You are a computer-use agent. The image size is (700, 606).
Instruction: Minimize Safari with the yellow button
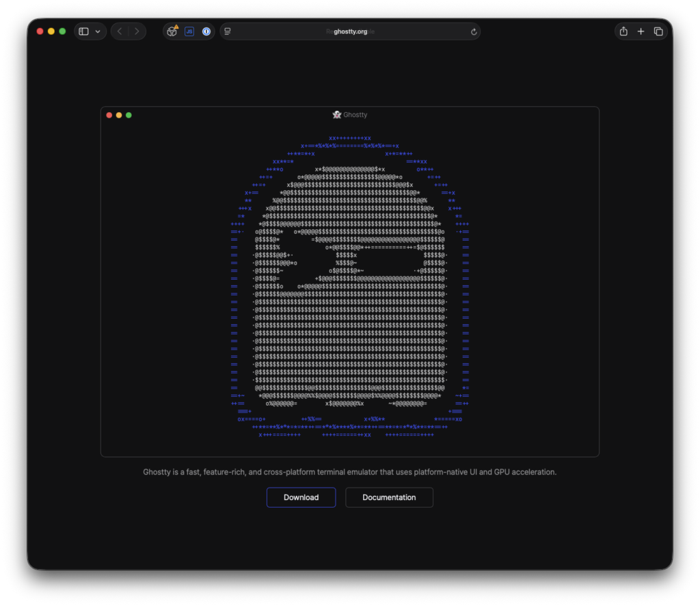tap(51, 31)
